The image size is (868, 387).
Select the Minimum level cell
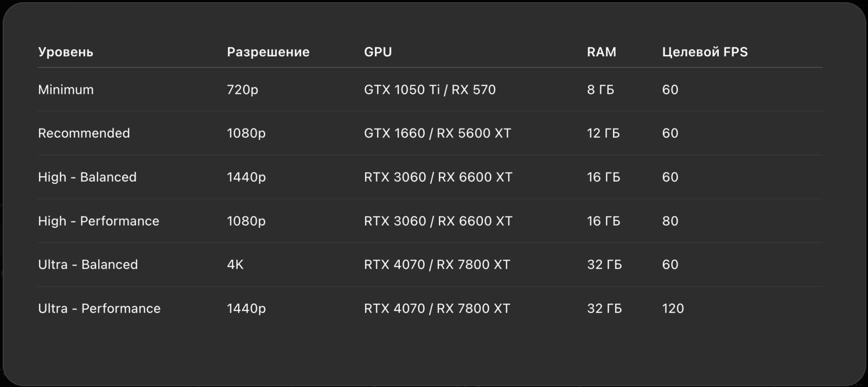pos(66,89)
